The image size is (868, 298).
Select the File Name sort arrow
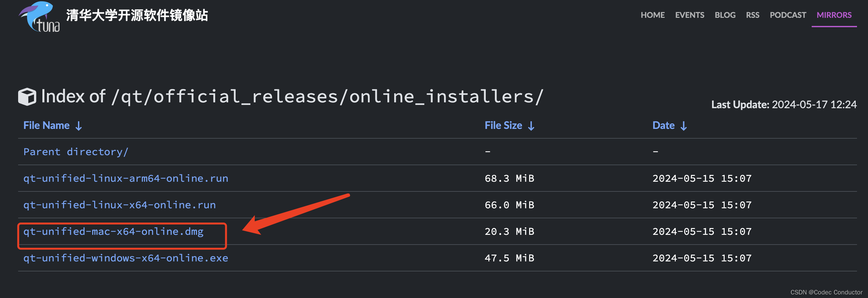tap(79, 126)
